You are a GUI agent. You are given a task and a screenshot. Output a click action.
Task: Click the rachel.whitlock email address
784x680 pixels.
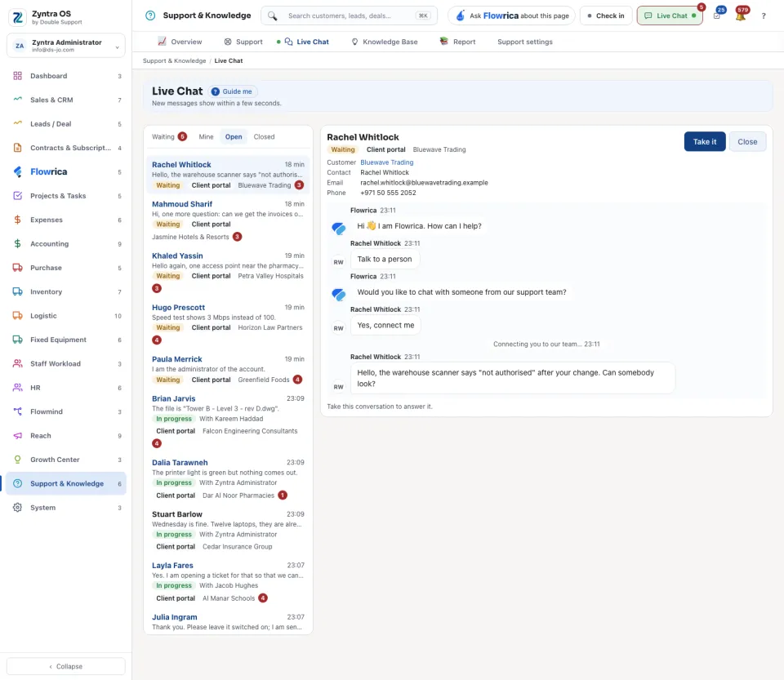coord(424,183)
